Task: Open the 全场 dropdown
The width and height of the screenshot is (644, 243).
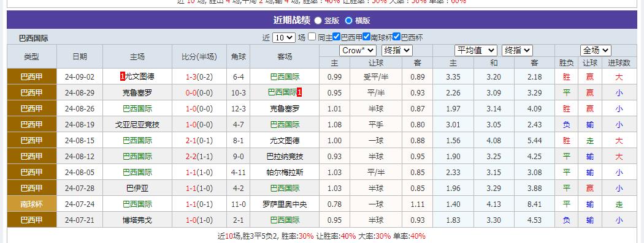Action: 596,50
